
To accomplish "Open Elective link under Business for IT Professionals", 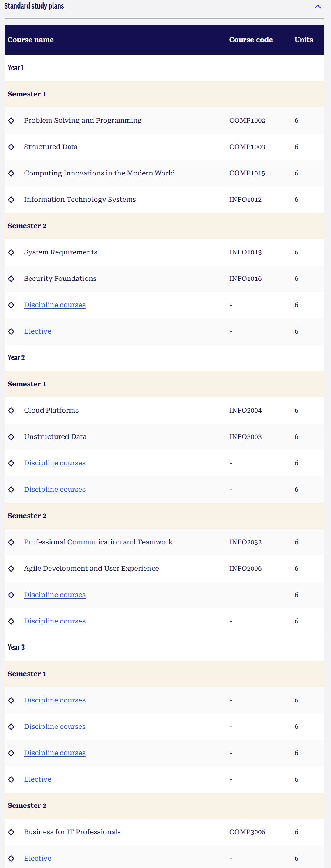I will (37, 859).
